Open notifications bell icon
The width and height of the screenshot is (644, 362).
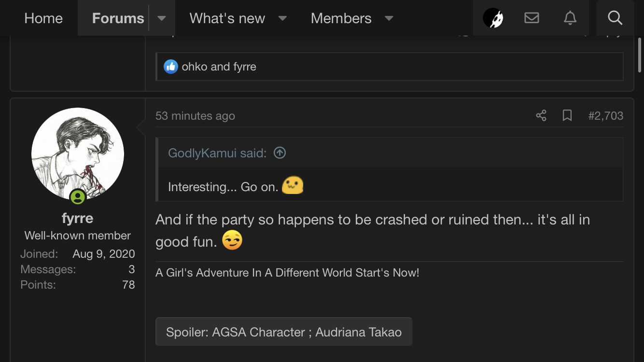coord(570,18)
